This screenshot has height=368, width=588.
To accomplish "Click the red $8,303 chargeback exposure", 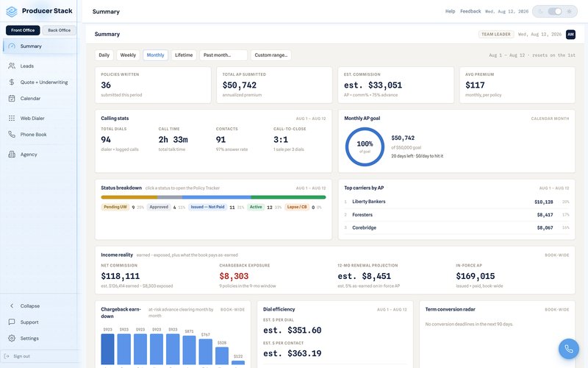I will click(x=234, y=277).
